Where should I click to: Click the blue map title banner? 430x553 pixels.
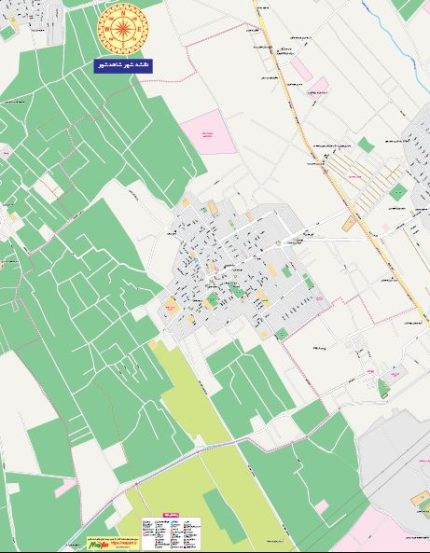click(123, 66)
